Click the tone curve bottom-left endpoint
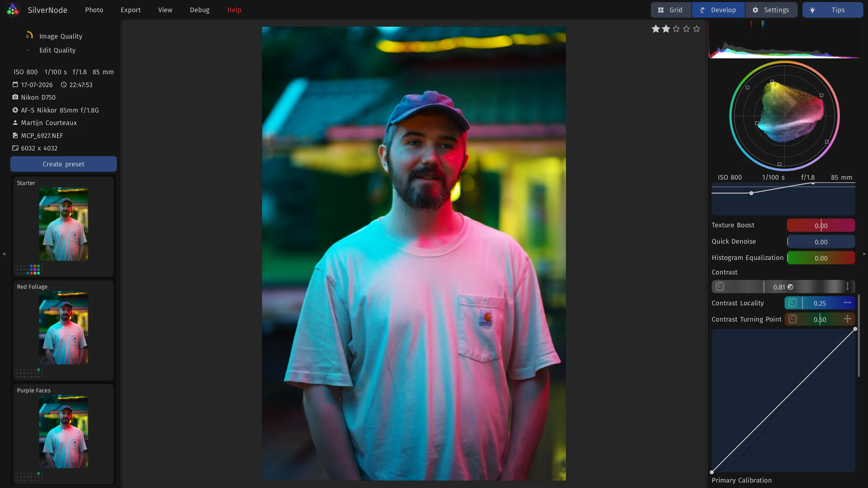868x488 pixels. (x=712, y=472)
